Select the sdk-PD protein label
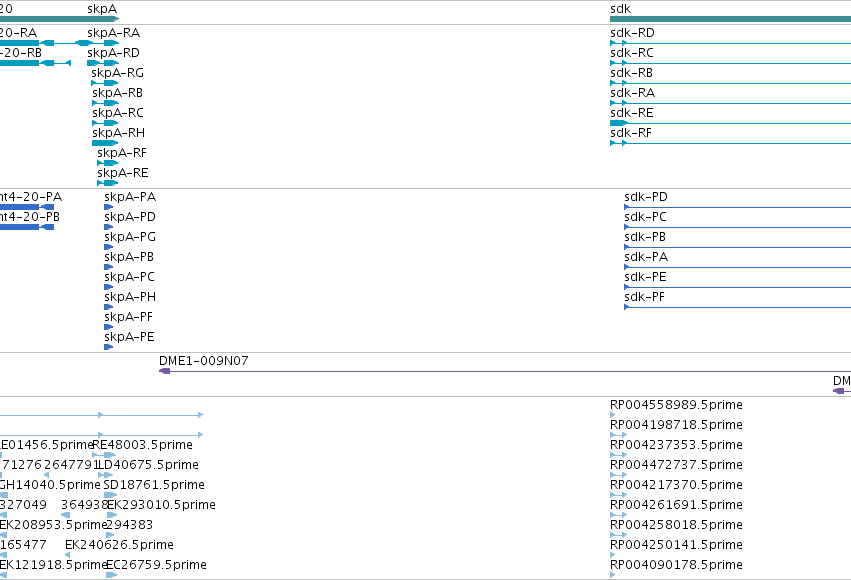Viewport: 851px width, 580px height. (x=646, y=197)
